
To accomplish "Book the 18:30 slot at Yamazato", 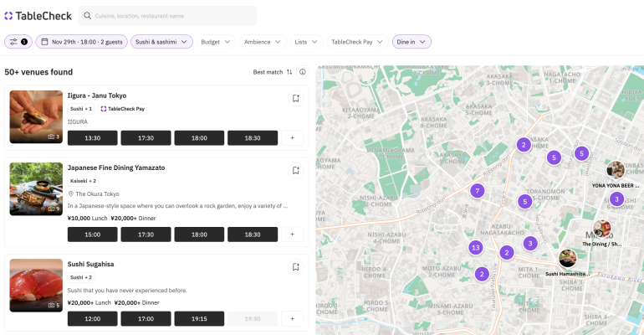I will point(253,234).
